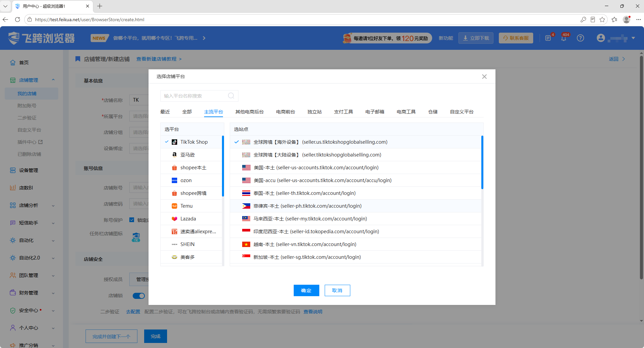Open the help question mark icon
The image size is (644, 348).
(x=580, y=38)
